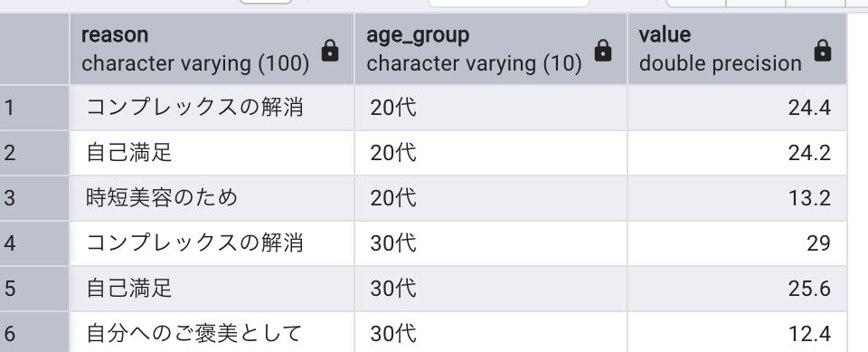
Task: Click the cell with value 24.4
Action: click(x=738, y=108)
